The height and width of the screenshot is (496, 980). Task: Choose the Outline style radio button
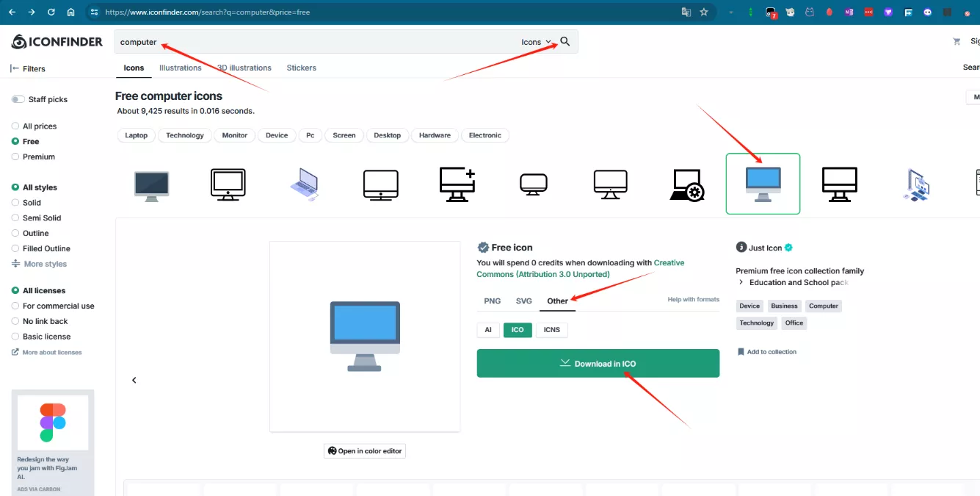tap(15, 233)
